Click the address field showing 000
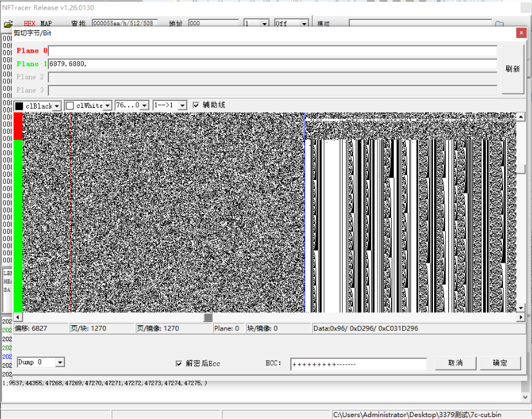The image size is (532, 419). 214,23
